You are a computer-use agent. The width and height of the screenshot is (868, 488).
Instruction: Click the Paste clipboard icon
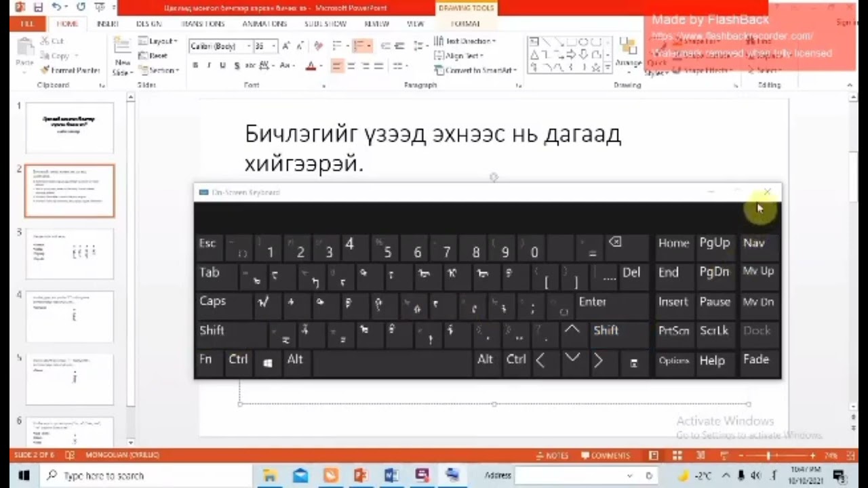[24, 48]
